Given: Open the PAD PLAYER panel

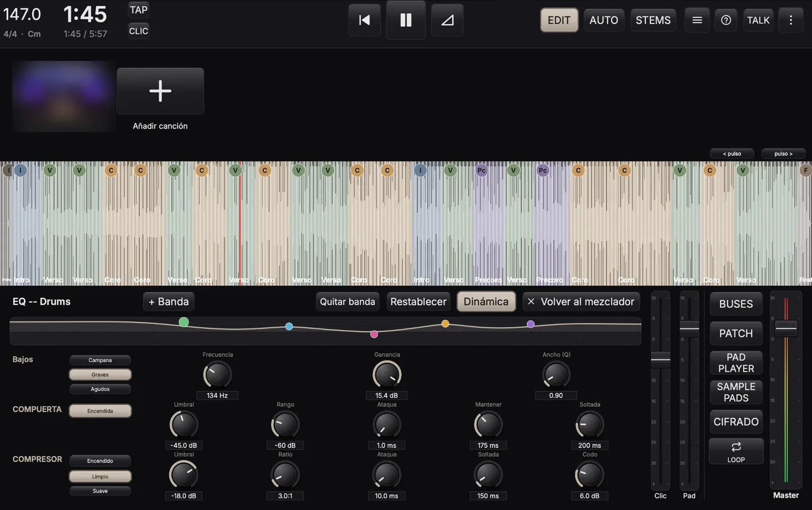Looking at the screenshot, I should tap(736, 363).
